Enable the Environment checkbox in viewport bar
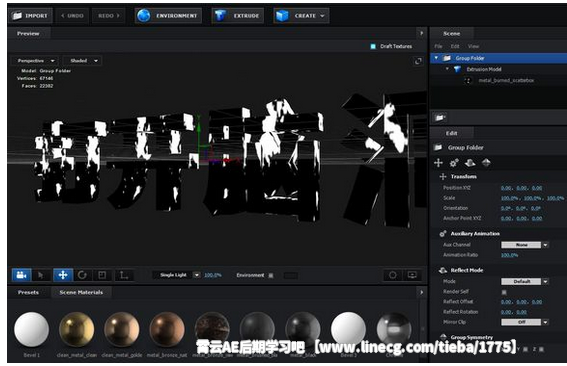The width and height of the screenshot is (567, 366). point(271,276)
